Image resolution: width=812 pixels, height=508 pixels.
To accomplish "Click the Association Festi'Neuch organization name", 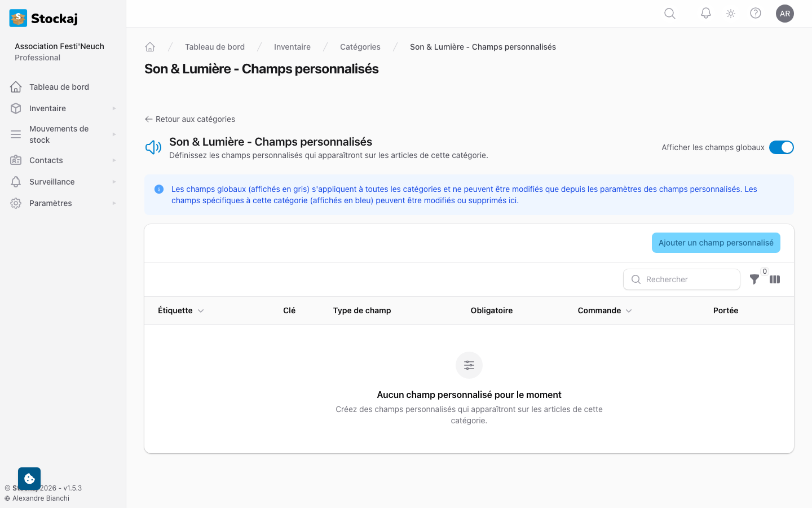I will (x=59, y=46).
